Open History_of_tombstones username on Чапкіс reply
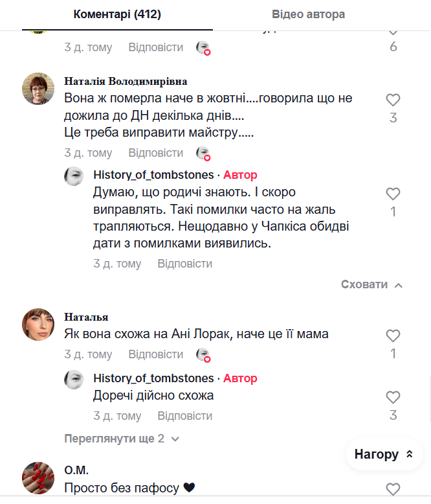431x504 pixels. tap(153, 175)
